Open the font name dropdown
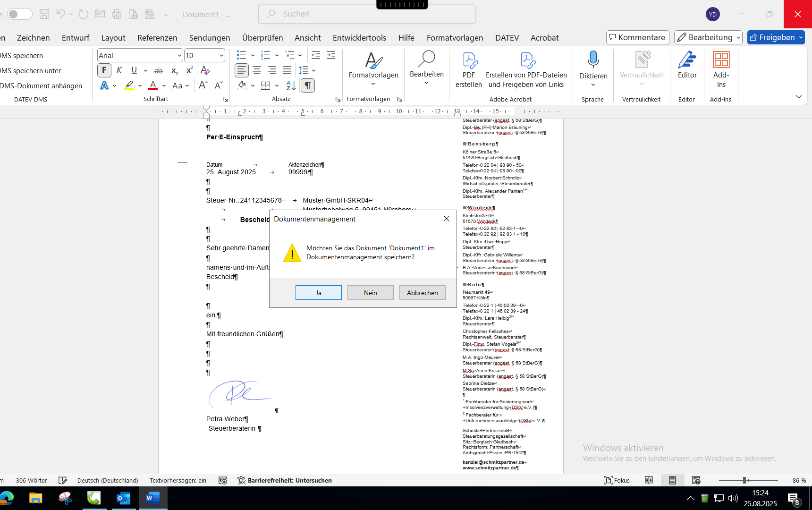Viewport: 812px width, 510px height. (x=179, y=56)
